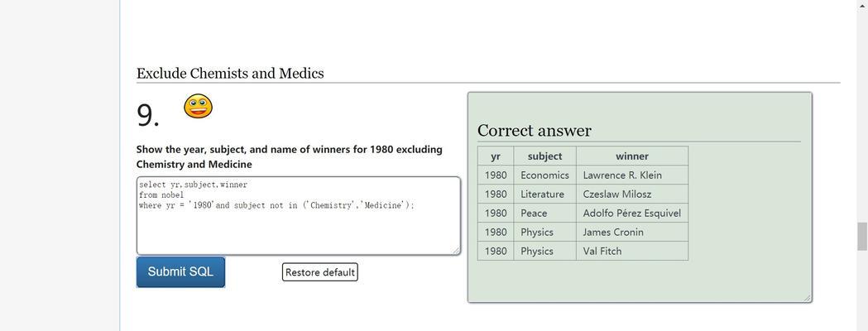Click the Restore default button
This screenshot has height=331, width=868.
point(320,272)
